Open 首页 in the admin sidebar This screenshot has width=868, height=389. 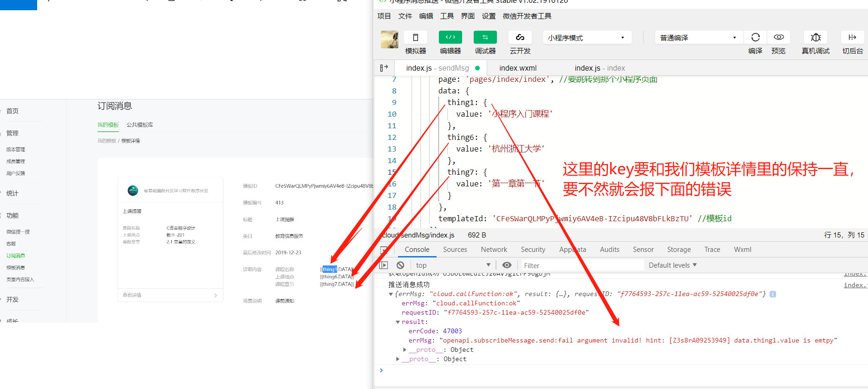tap(13, 111)
